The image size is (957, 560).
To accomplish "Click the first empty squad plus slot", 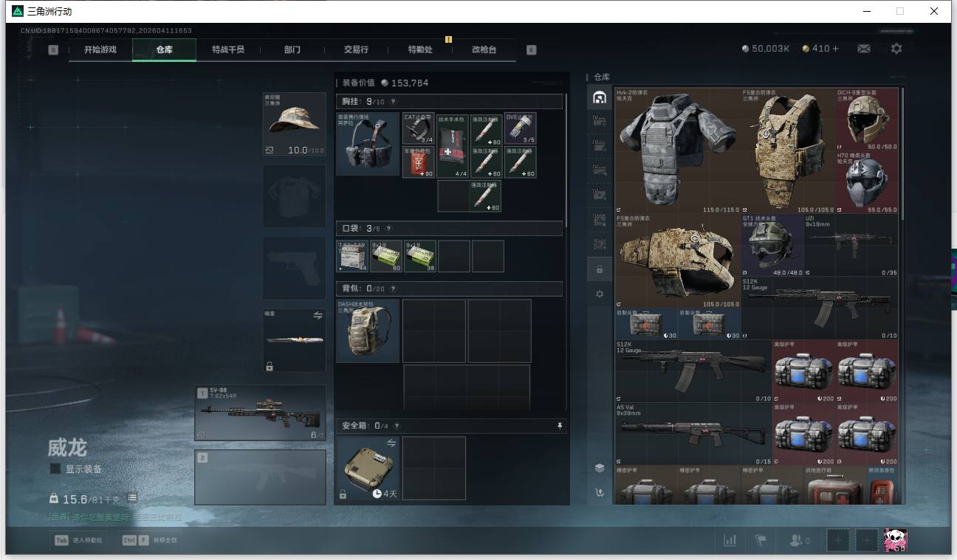I will 837,540.
